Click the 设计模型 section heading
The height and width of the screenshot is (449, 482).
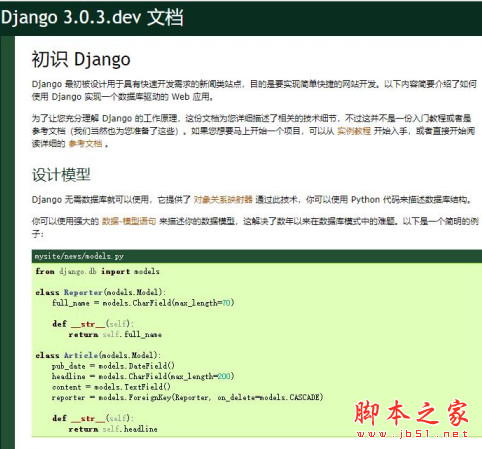click(61, 175)
